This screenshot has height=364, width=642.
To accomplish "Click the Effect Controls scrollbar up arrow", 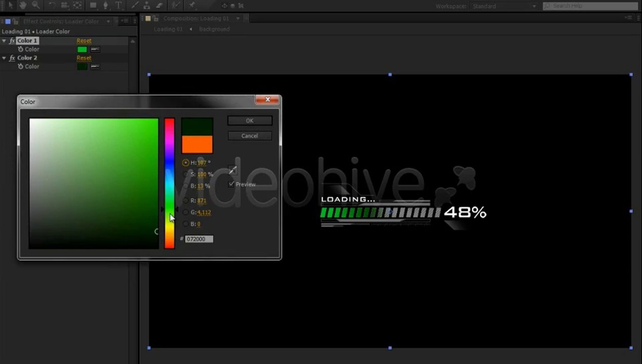I will pyautogui.click(x=133, y=40).
